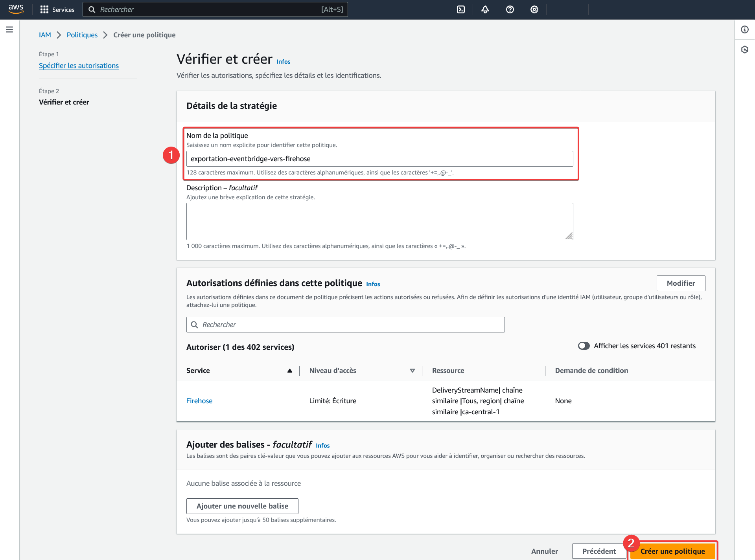
Task: Click the help question mark icon
Action: tap(510, 9)
